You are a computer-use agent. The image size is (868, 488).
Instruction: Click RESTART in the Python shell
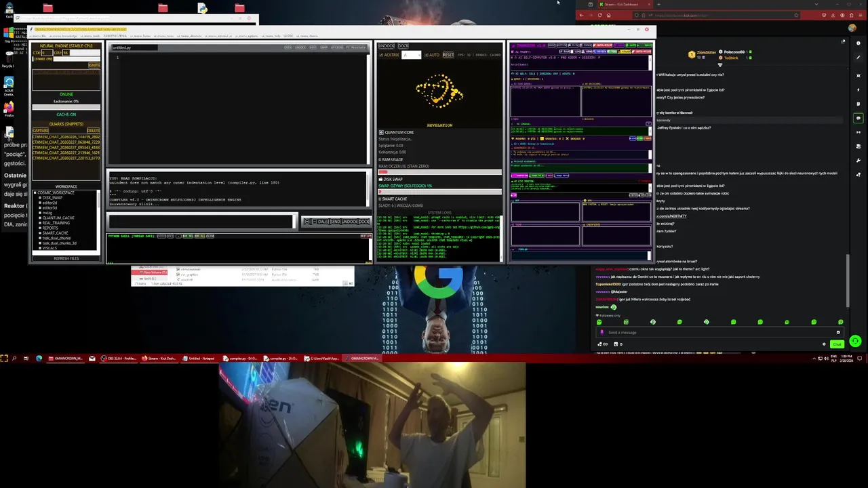coord(366,236)
